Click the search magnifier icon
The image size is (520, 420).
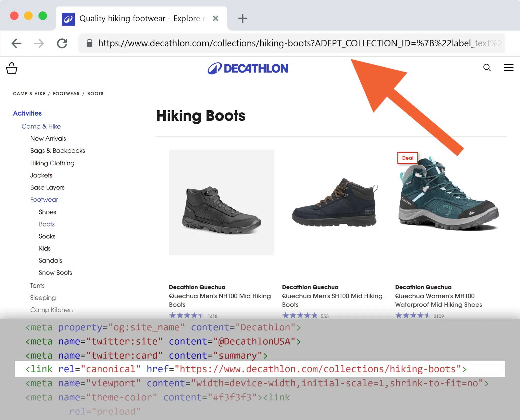(x=487, y=67)
